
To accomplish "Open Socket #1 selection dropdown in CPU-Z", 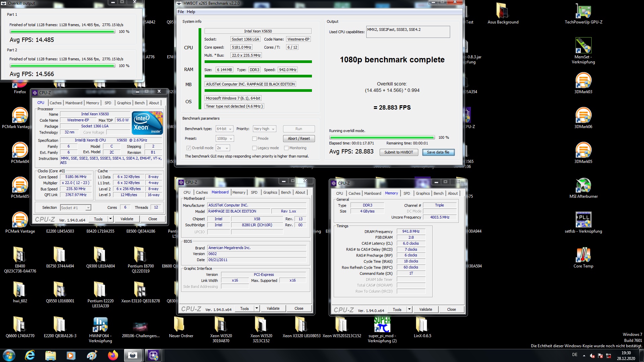I will click(75, 208).
